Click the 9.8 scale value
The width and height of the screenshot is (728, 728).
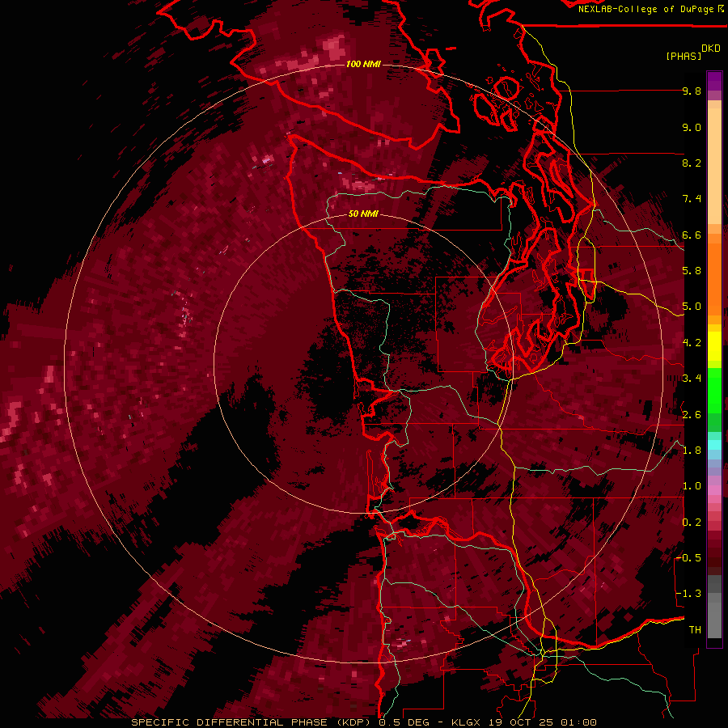(x=692, y=91)
